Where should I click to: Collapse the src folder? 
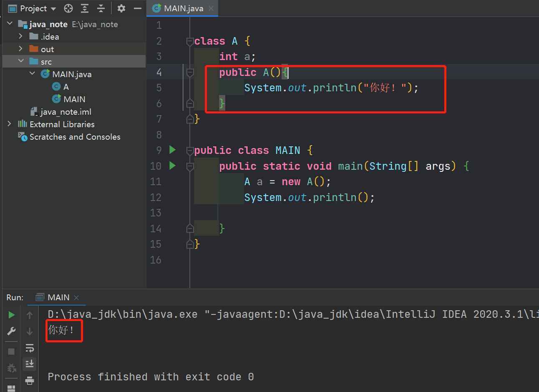[22, 61]
